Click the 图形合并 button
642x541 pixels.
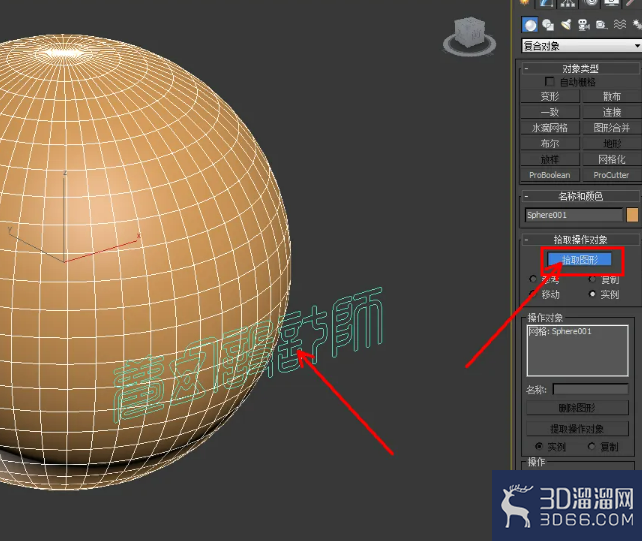[x=612, y=128]
